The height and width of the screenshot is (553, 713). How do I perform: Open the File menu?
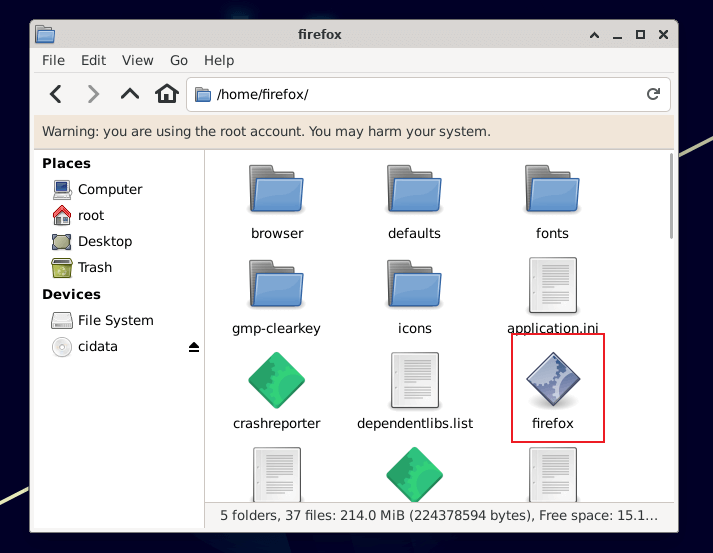53,60
